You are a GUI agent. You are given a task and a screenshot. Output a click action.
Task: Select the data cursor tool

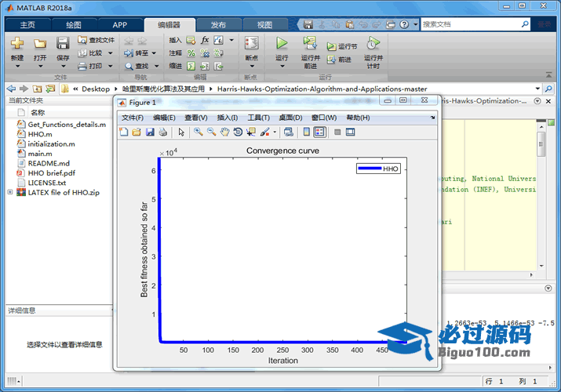(x=250, y=132)
